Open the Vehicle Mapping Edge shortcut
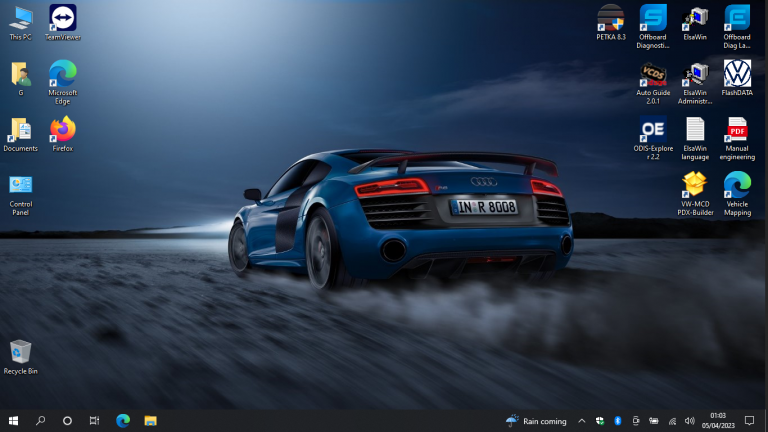Image resolution: width=768 pixels, height=432 pixels. click(x=737, y=185)
